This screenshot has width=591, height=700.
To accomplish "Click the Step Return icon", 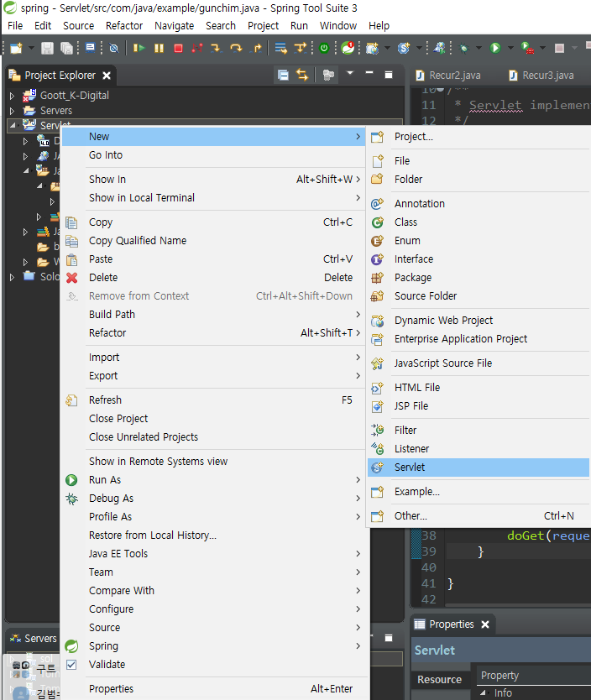I will [x=257, y=48].
